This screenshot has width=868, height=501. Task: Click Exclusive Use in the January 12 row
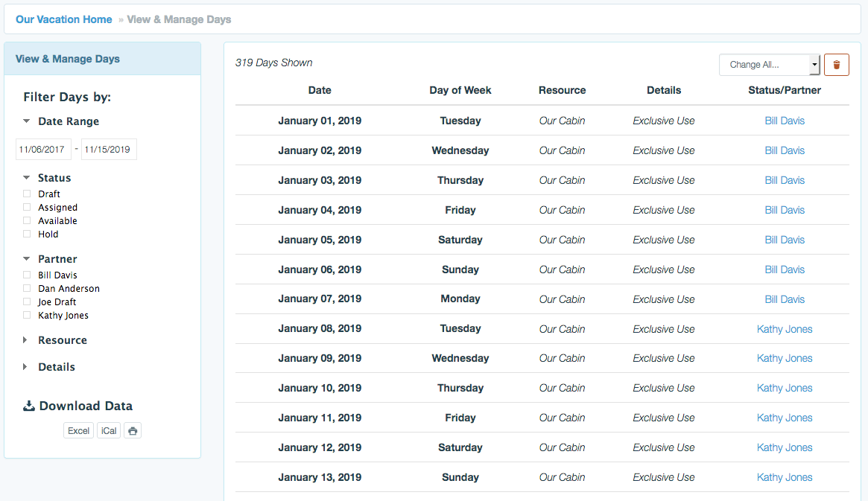point(664,447)
